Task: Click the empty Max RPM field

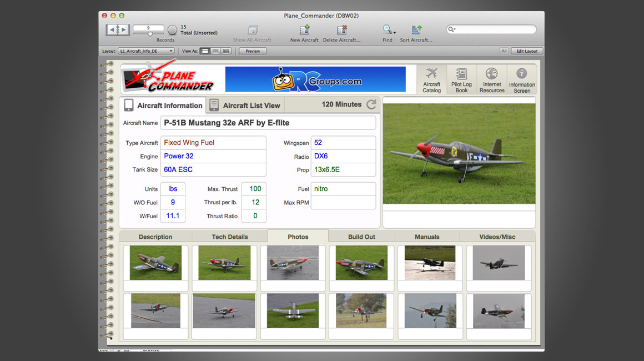Action: 343,203
